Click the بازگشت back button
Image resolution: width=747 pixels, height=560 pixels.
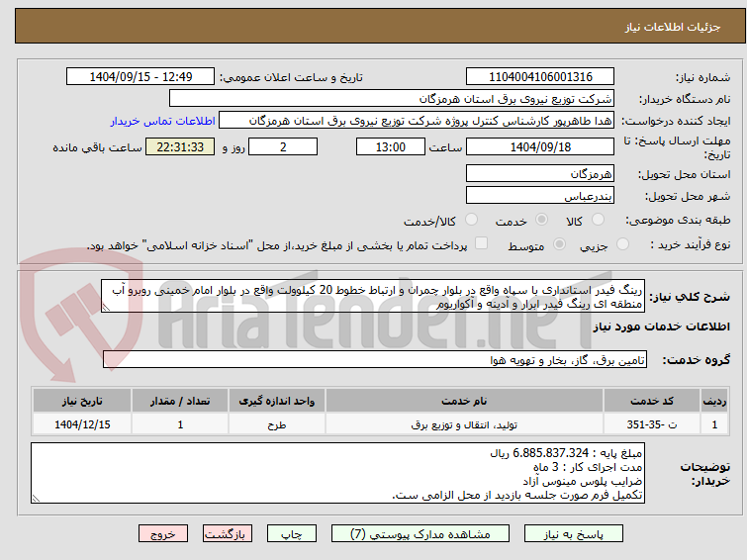[228, 534]
